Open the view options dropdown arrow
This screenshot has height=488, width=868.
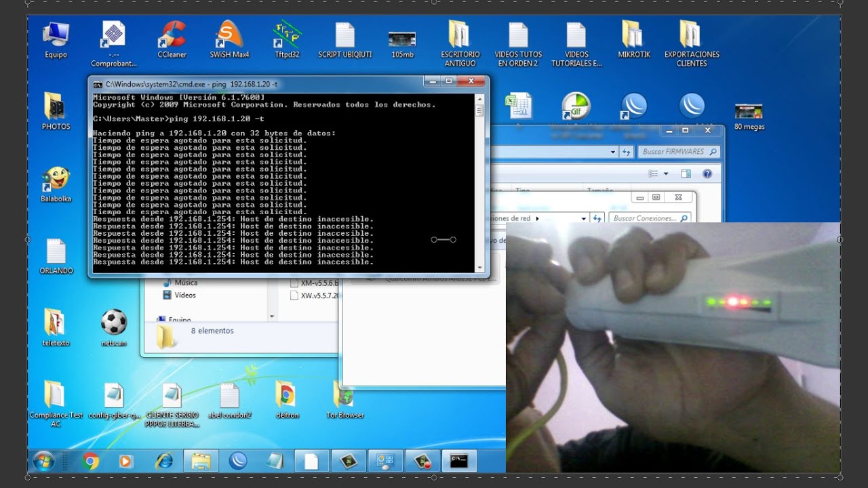666,174
